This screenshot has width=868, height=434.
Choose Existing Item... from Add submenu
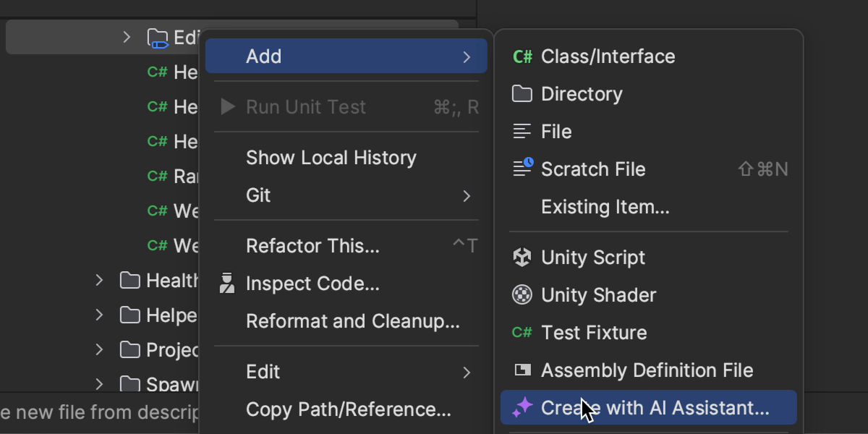click(605, 207)
